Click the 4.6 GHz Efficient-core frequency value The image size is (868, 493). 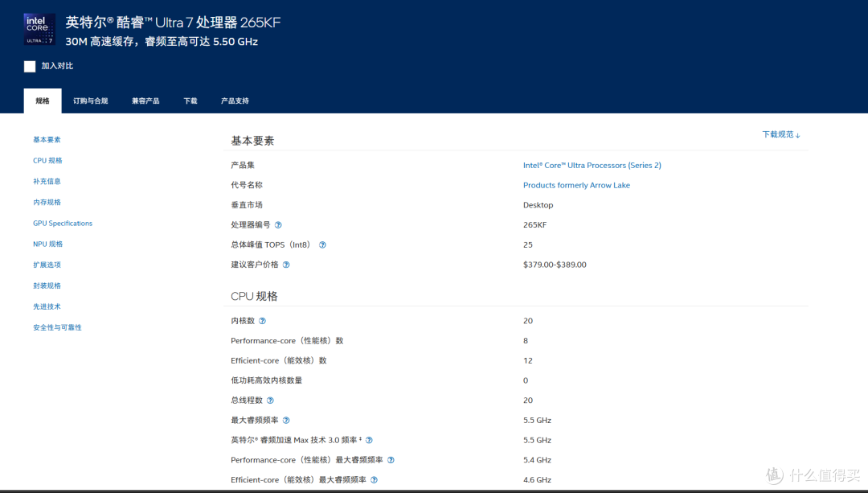[x=537, y=480]
